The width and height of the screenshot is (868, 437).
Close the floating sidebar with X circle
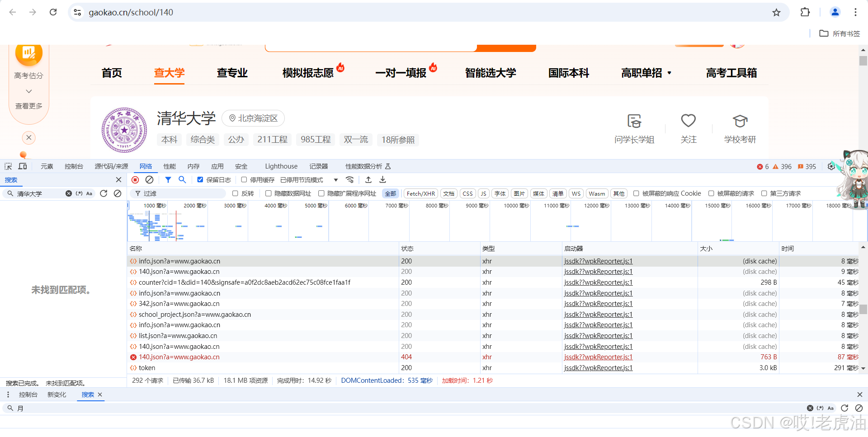coord(29,137)
